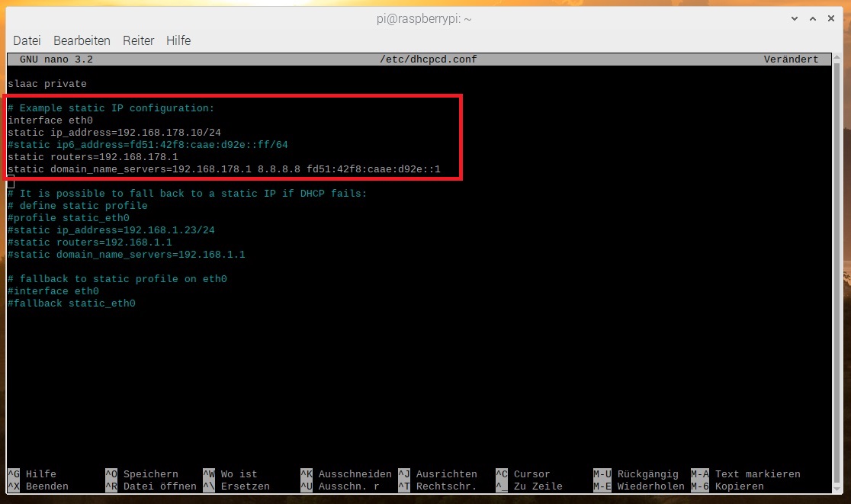Click the 'slaac private' line
The width and height of the screenshot is (851, 504).
pos(47,84)
